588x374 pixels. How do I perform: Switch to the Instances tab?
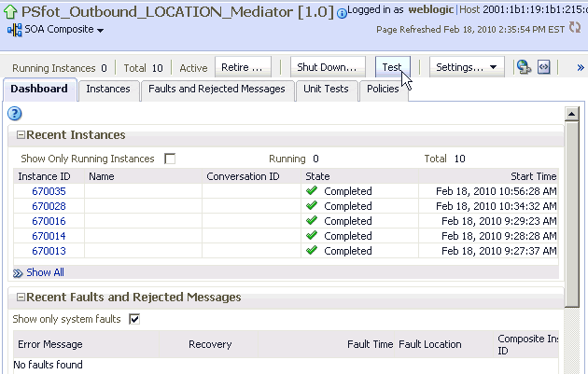[108, 90]
